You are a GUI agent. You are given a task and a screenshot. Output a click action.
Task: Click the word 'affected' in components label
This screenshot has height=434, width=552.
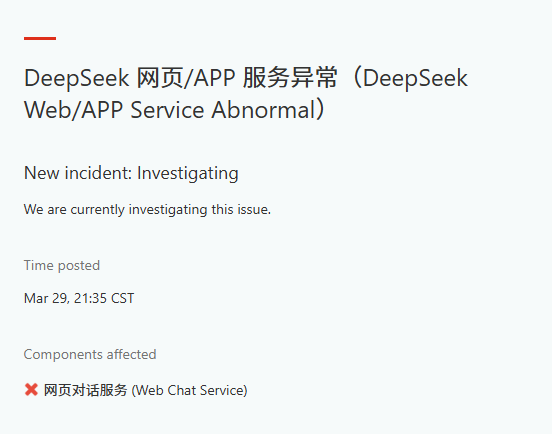(131, 354)
